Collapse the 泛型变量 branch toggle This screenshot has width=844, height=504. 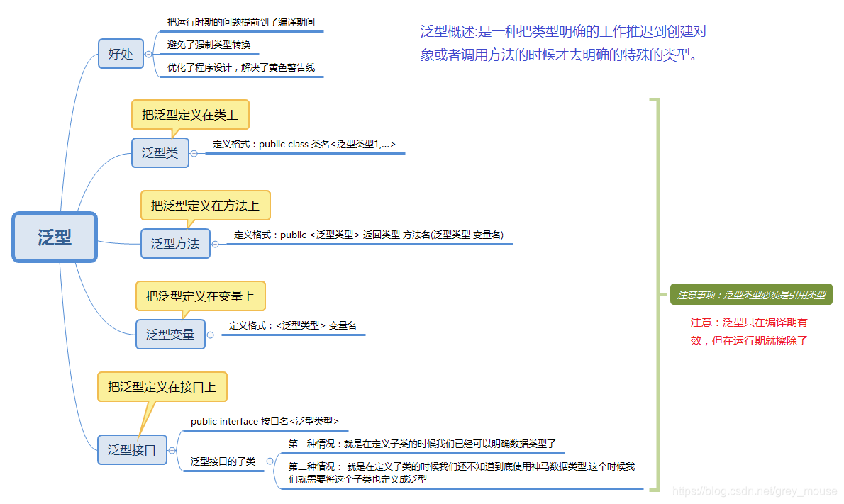tap(210, 335)
